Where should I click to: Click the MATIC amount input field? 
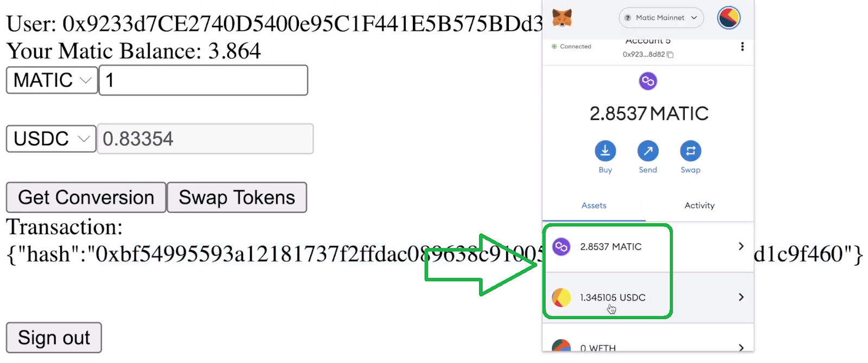(x=203, y=80)
